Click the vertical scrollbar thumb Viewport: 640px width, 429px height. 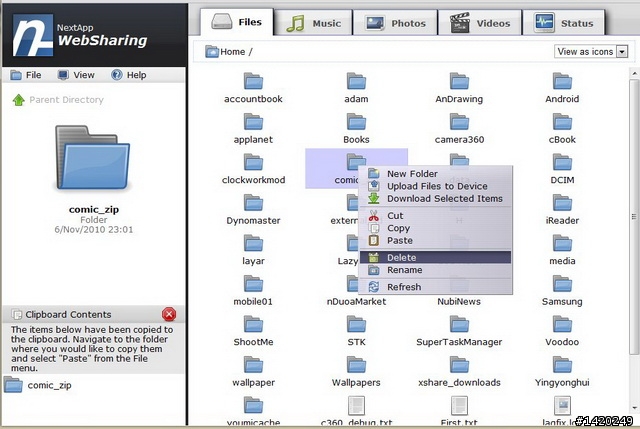click(634, 216)
